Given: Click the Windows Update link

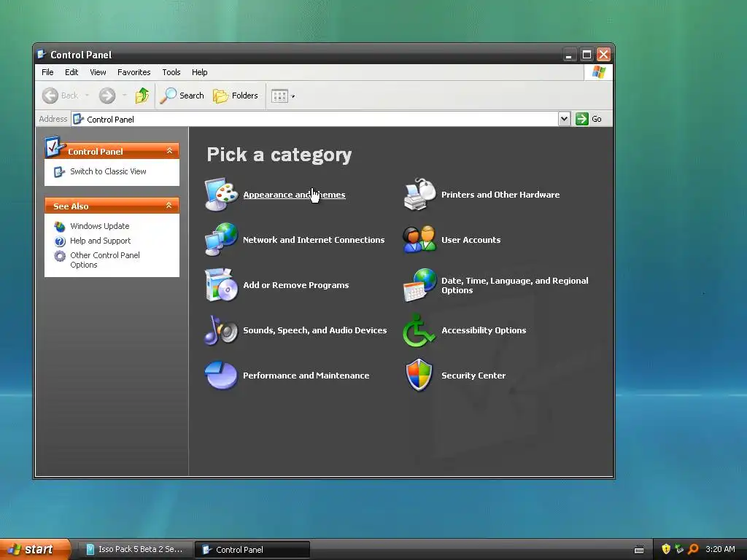Looking at the screenshot, I should [99, 226].
